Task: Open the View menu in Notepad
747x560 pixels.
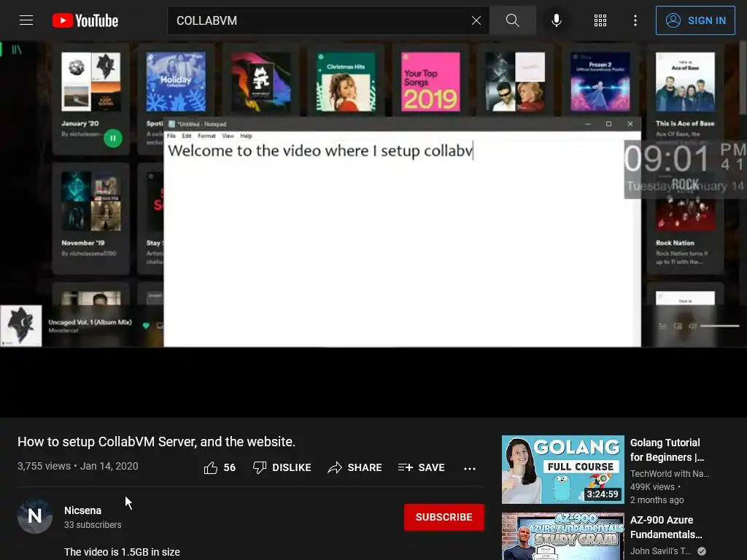Action: tap(228, 136)
